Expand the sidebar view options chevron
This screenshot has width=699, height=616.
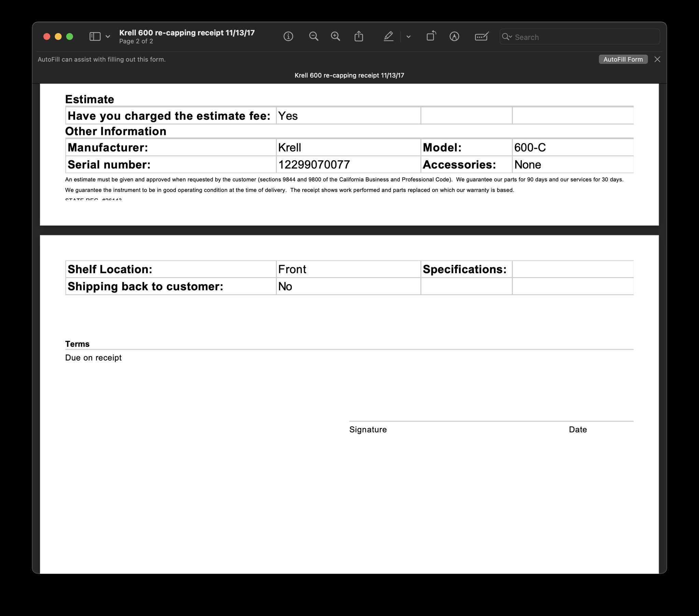point(108,36)
